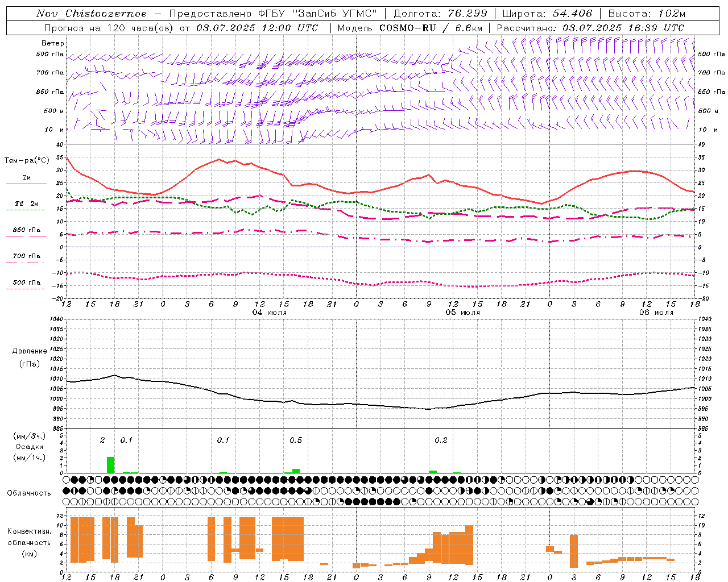728x582 pixels.
Task: Select the Ветер wind panel label
Action: 53,43
